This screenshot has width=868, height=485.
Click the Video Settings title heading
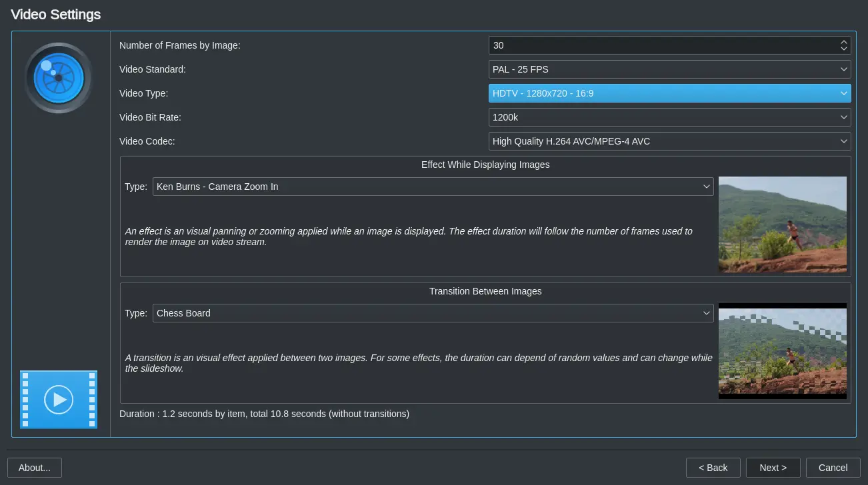tap(55, 14)
